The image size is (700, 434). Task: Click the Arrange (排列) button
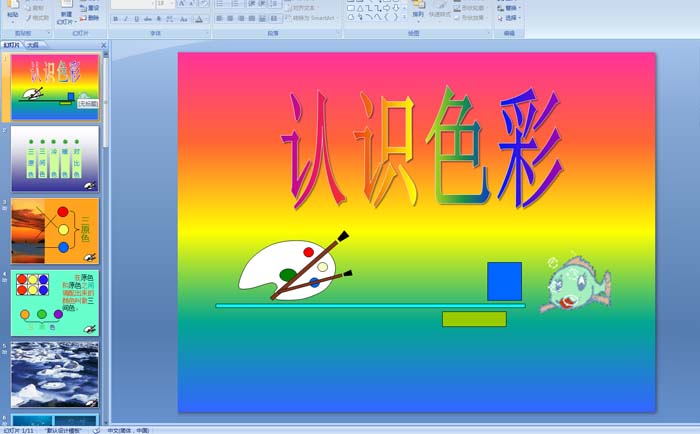(418, 11)
